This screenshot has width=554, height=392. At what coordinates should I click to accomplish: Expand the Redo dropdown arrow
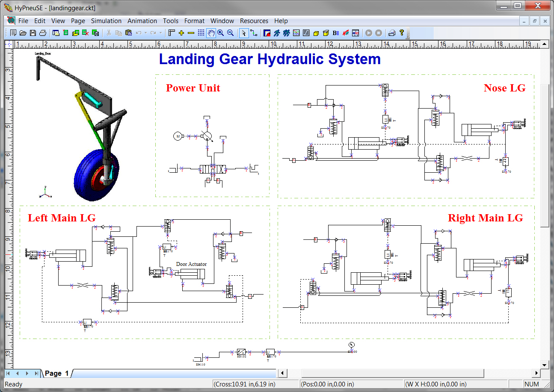pos(160,33)
